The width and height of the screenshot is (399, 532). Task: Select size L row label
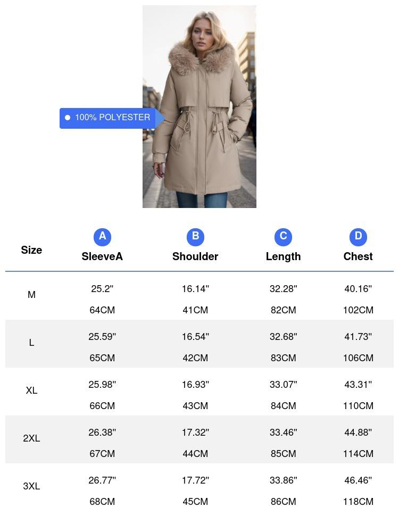pos(31,343)
